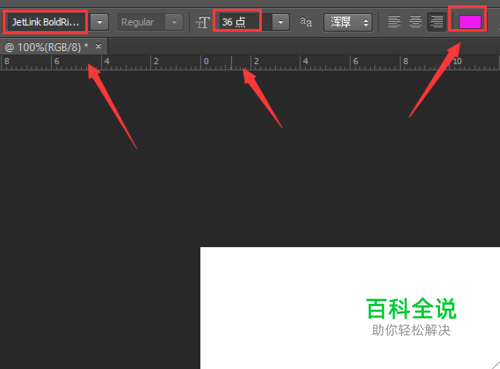
Task: Click the gray 助你轻松解决 text on canvas
Action: (411, 331)
